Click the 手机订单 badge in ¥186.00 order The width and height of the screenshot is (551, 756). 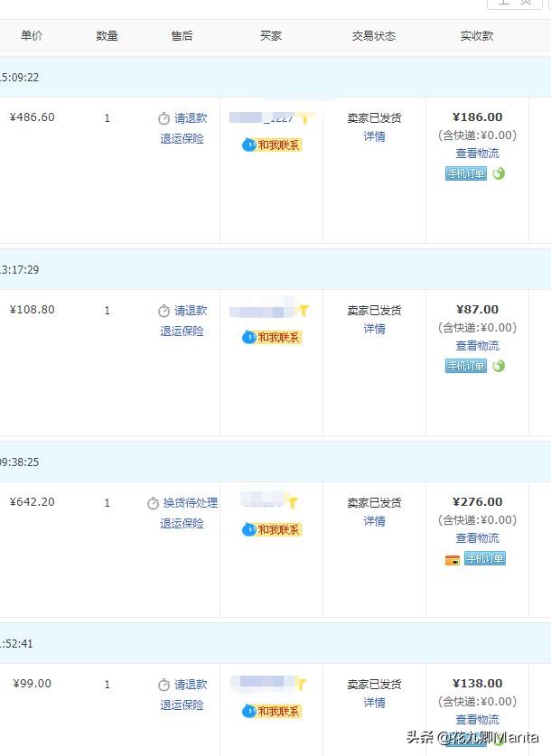466,173
